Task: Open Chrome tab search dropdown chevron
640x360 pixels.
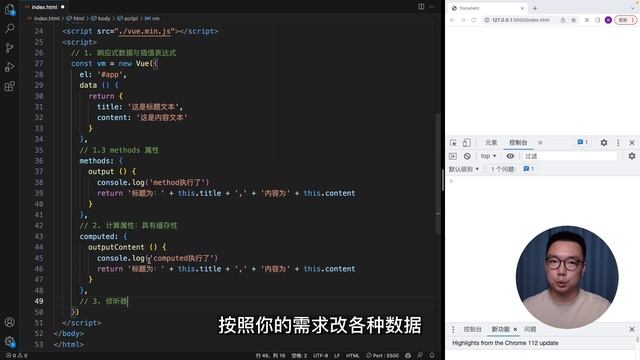Action: pos(633,7)
